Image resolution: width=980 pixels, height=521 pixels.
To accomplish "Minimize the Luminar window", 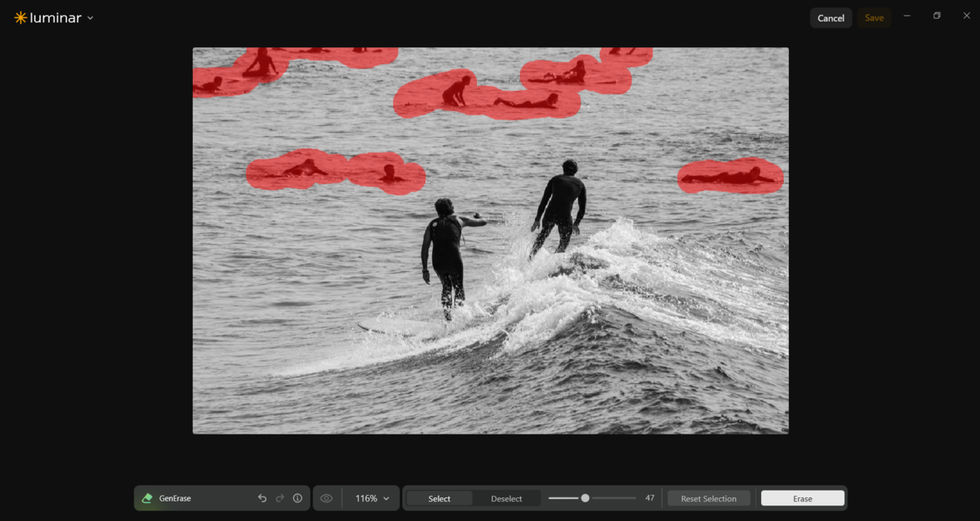I will 906,16.
